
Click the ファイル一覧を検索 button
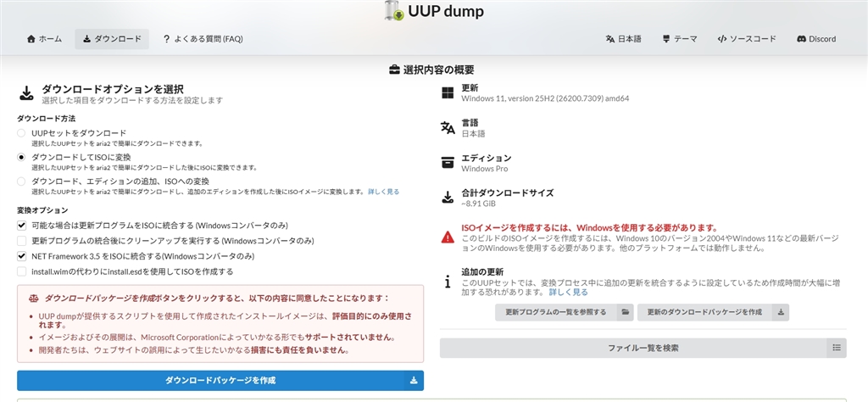643,349
